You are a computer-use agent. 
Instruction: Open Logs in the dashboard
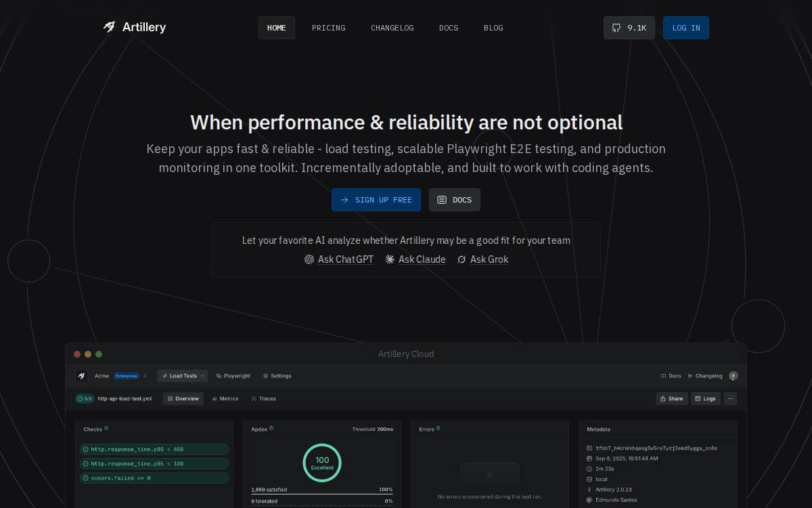tap(706, 399)
